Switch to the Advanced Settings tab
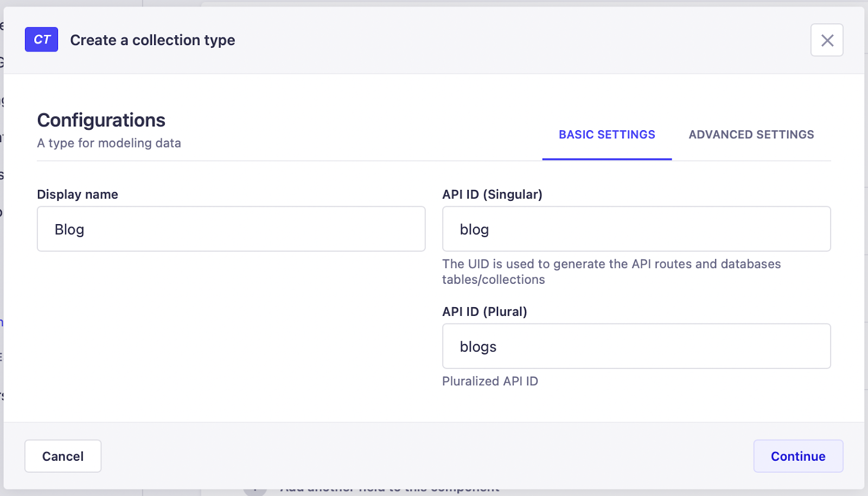 click(x=751, y=135)
